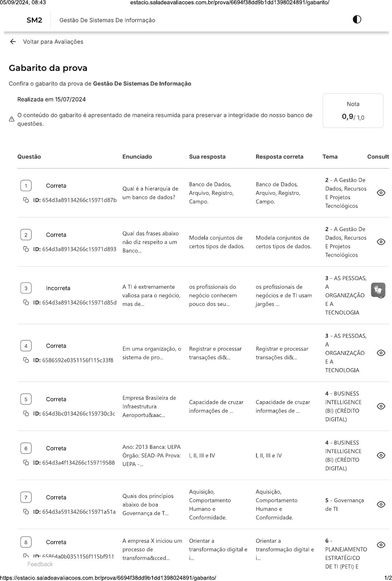Toggle the dark mode contrast icon

click(x=357, y=20)
